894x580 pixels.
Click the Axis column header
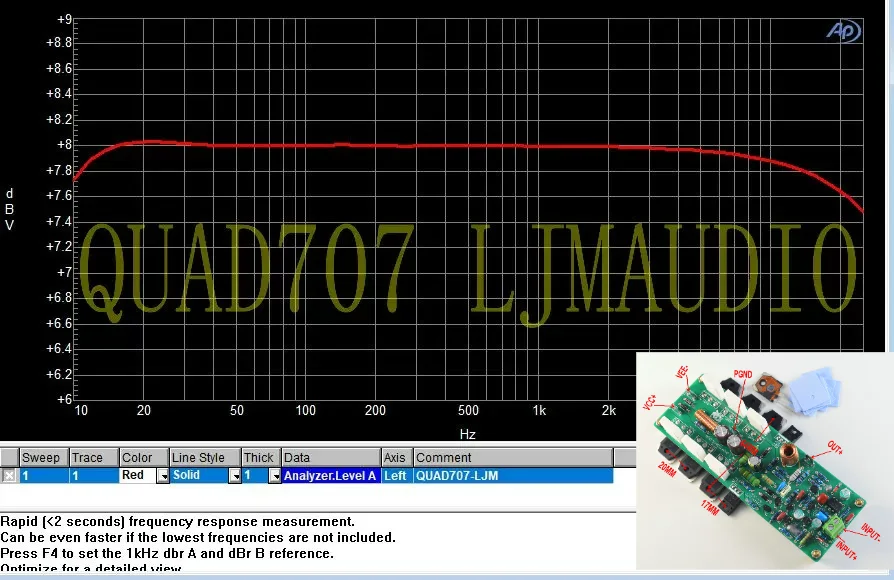point(397,457)
